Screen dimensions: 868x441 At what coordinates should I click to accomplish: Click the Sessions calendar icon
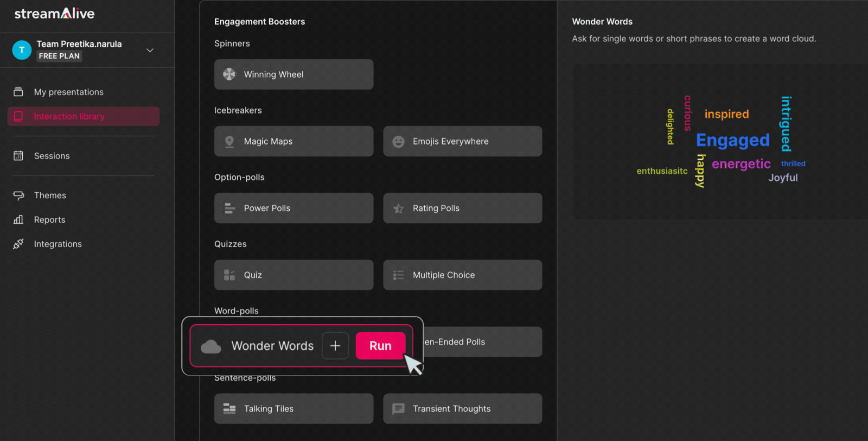coord(18,156)
